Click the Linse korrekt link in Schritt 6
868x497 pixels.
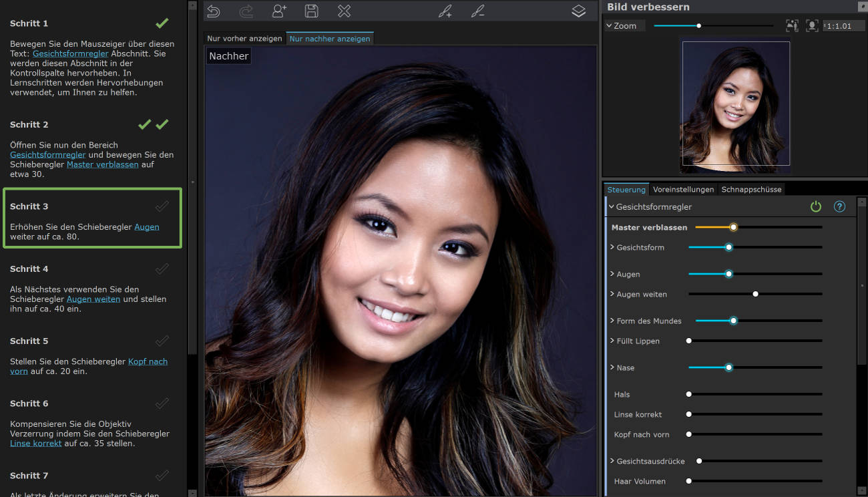36,444
